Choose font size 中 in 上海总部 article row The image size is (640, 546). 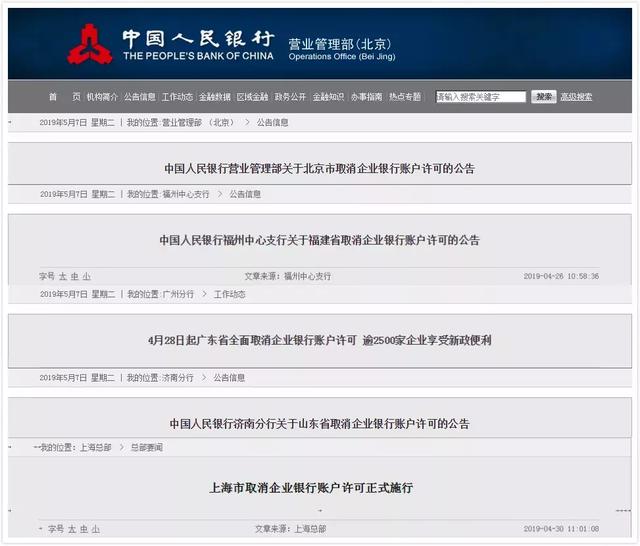[x=84, y=529]
